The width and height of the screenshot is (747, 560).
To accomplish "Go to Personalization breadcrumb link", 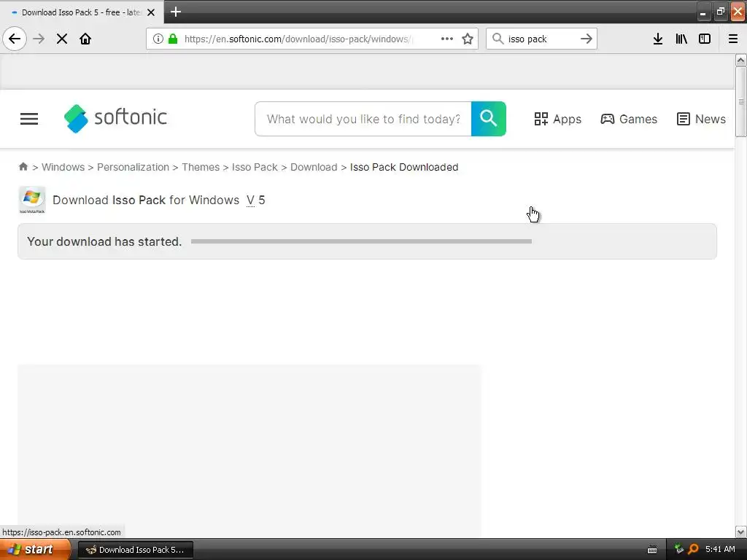I will (x=133, y=167).
